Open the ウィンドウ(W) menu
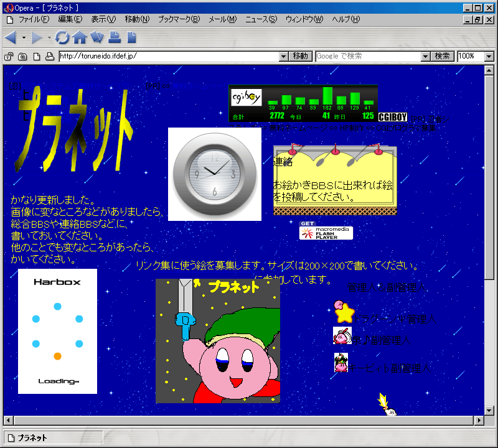 (304, 20)
